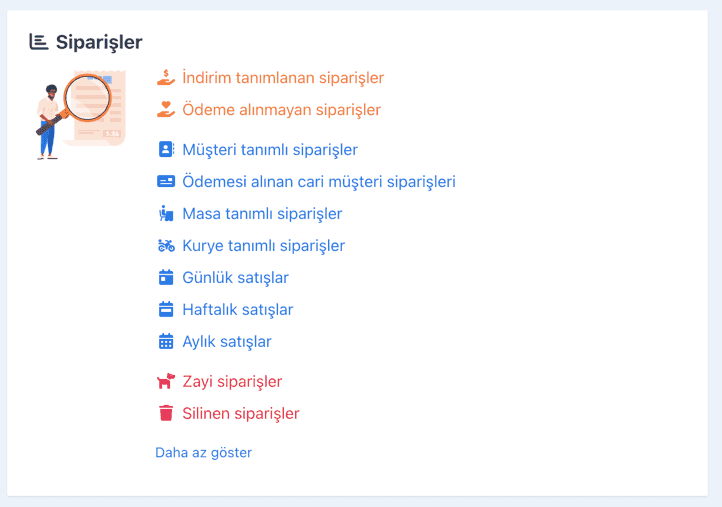Click the Siparişler heading list icon

(39, 42)
